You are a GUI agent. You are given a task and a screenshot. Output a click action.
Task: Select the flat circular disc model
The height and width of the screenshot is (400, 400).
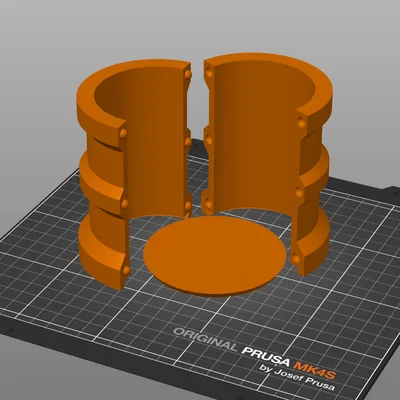215,255
